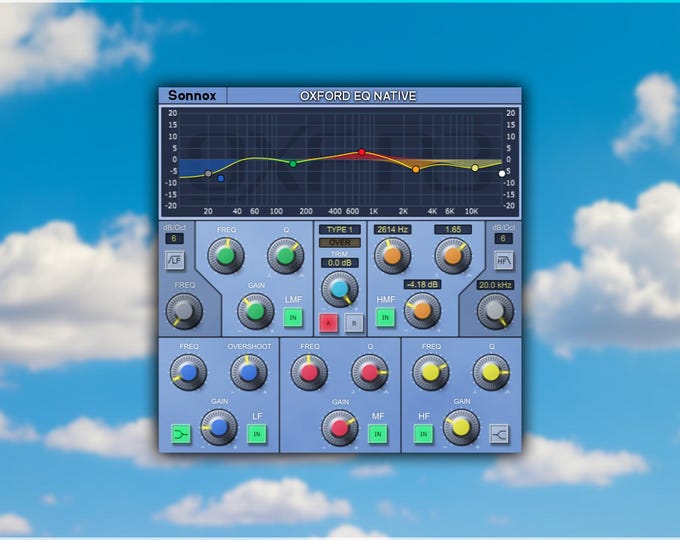680x540 pixels.
Task: Click the 1.65 Q value field
Action: 453,229
